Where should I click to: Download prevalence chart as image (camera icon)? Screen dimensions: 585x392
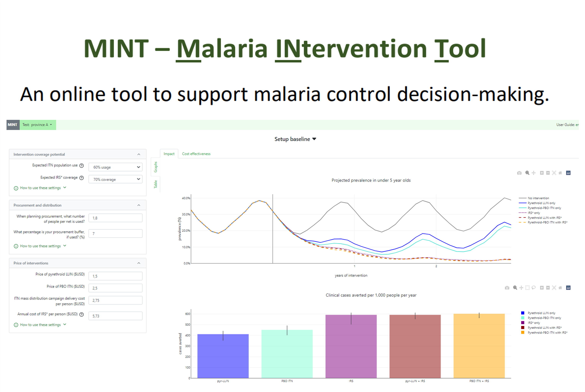pos(519,173)
